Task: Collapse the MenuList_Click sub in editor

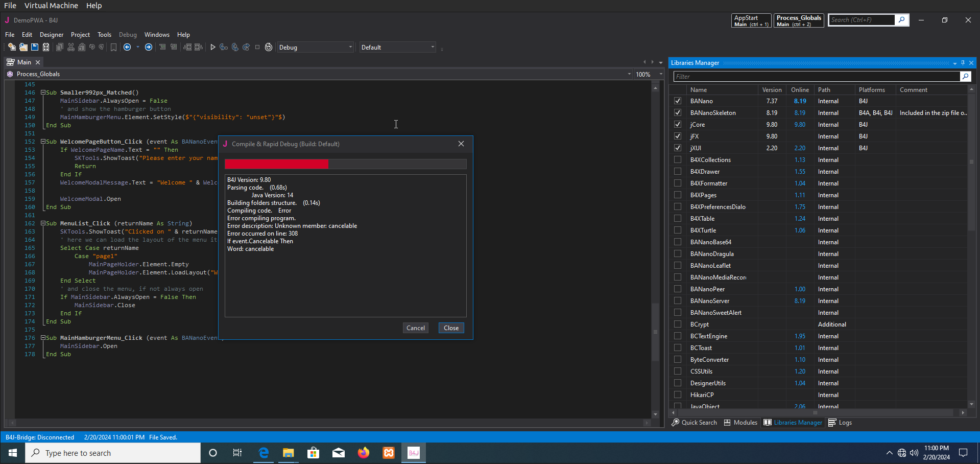Action: coord(43,223)
